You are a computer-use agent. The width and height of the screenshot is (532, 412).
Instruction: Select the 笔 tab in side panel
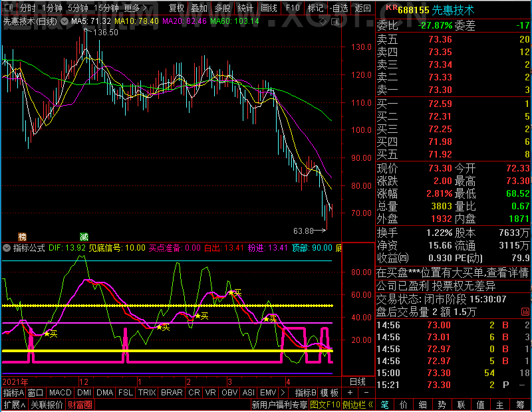pos(384,405)
